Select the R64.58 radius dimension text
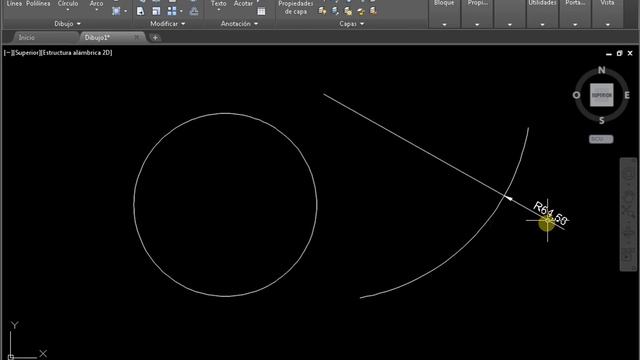 click(551, 213)
